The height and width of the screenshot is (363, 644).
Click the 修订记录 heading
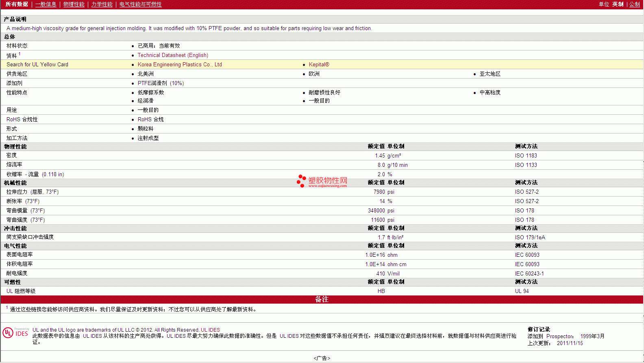pyautogui.click(x=539, y=329)
